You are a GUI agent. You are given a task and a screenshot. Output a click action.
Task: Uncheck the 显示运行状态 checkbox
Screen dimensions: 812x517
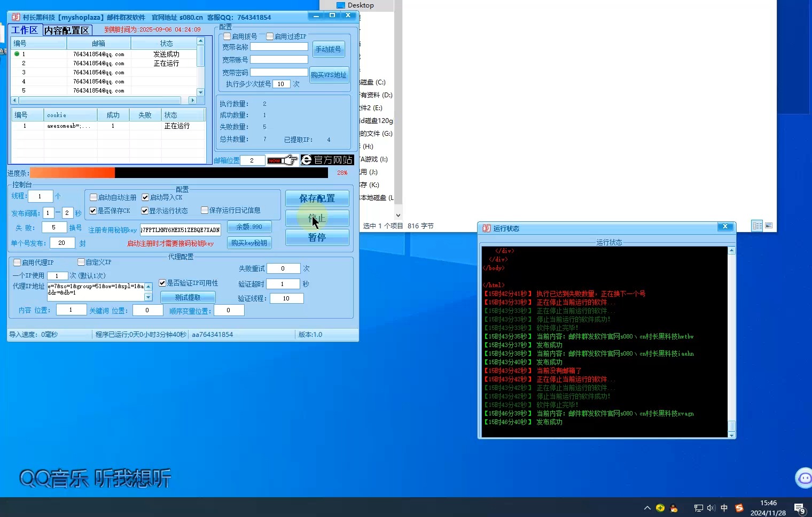click(145, 211)
